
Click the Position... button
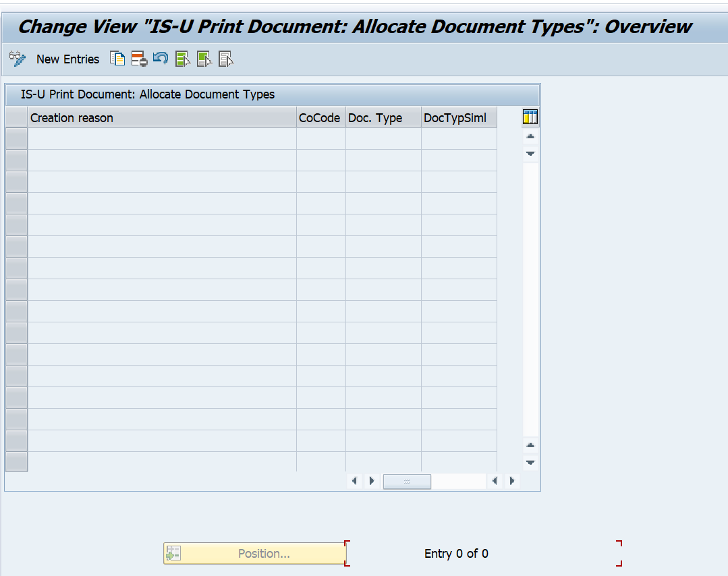[x=254, y=553]
